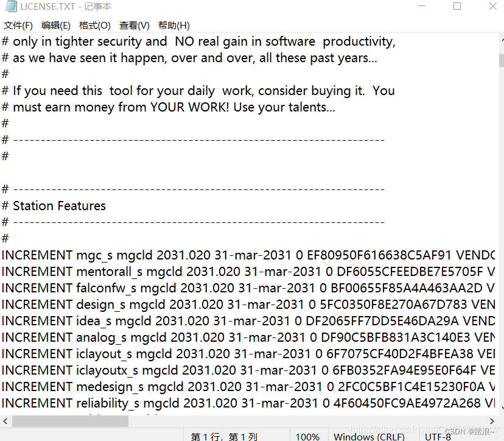Click the INCREMENT analog_s license line
The height and width of the screenshot is (441, 504).
248,337
